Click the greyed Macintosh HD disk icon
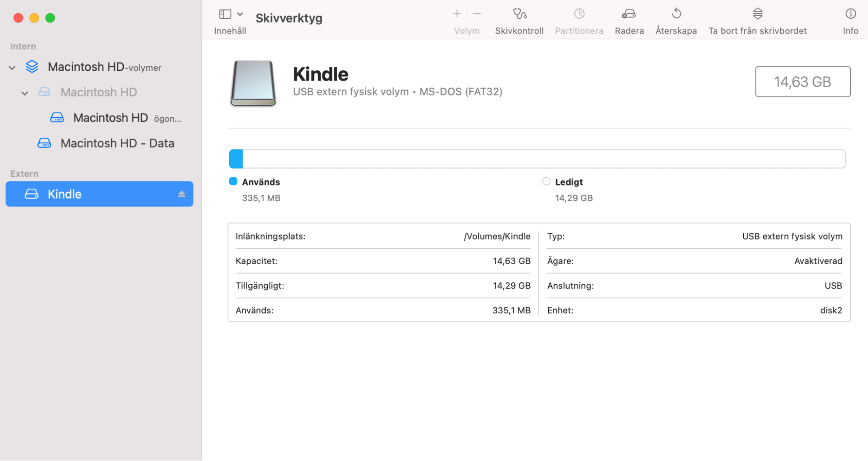Screen dimensions: 868x461 click(x=45, y=92)
